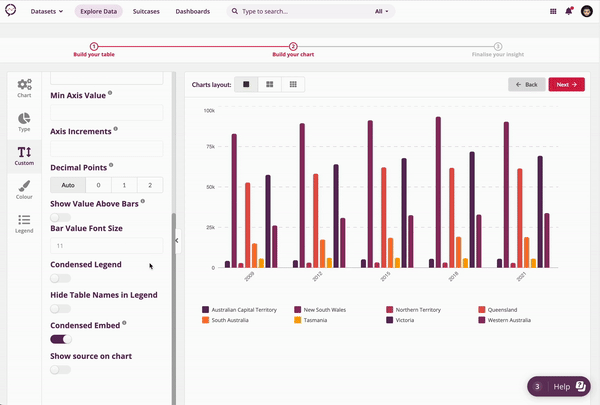Go to the Suitcases tab
The height and width of the screenshot is (405, 600).
pos(146,11)
